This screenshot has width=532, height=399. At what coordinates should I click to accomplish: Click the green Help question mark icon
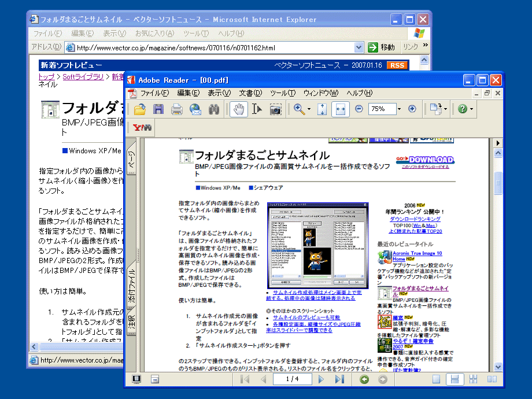pos(463,109)
